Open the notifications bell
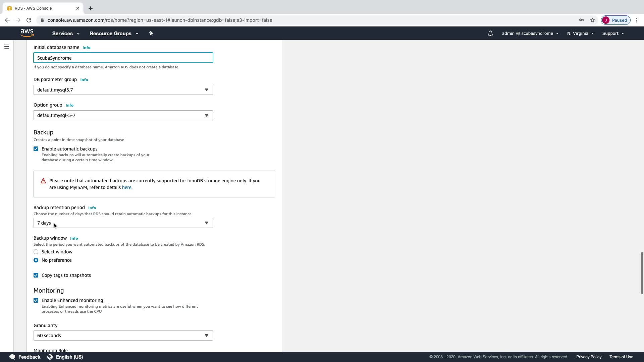Image resolution: width=644 pixels, height=362 pixels. [490, 34]
